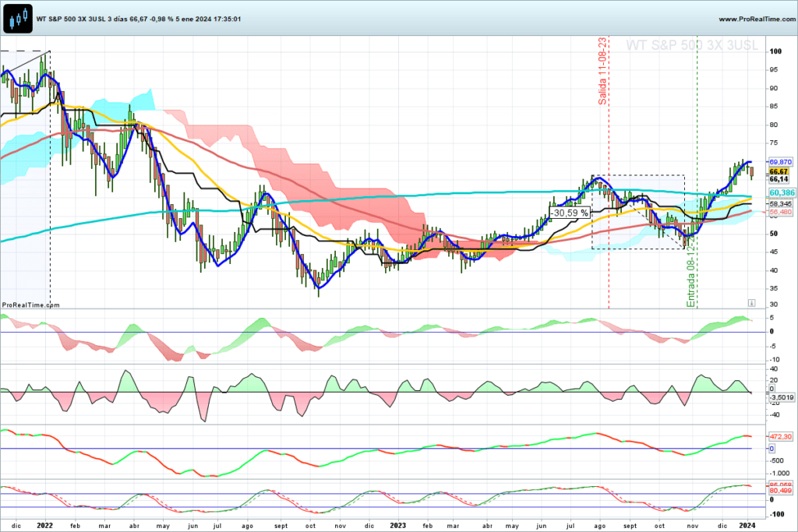798x532 pixels.
Task: Click the red 472,30 indicator value label
Action: (780, 437)
